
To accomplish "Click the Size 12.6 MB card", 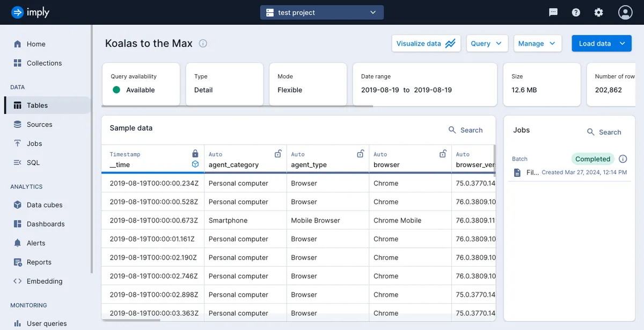I will tap(542, 84).
